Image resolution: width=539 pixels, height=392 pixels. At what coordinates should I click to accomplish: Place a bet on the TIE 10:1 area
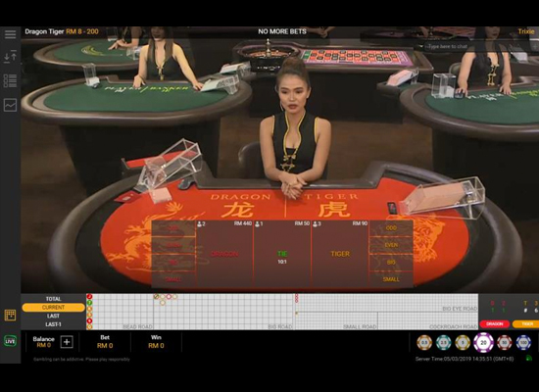pyautogui.click(x=282, y=254)
